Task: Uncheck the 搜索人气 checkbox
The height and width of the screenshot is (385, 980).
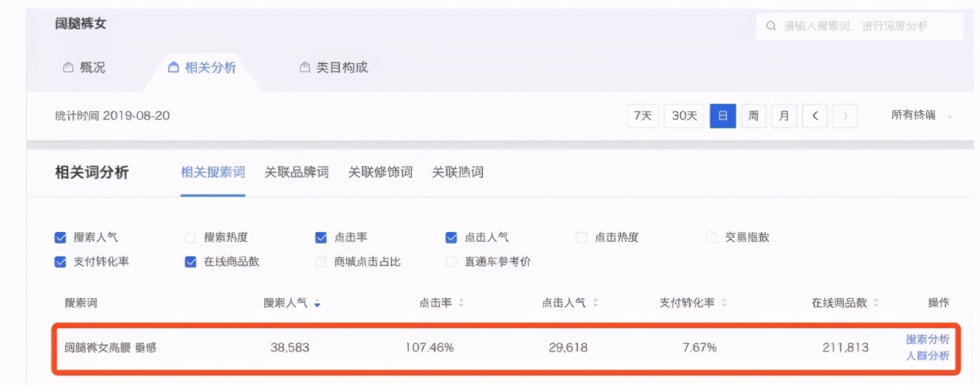Action: click(60, 238)
